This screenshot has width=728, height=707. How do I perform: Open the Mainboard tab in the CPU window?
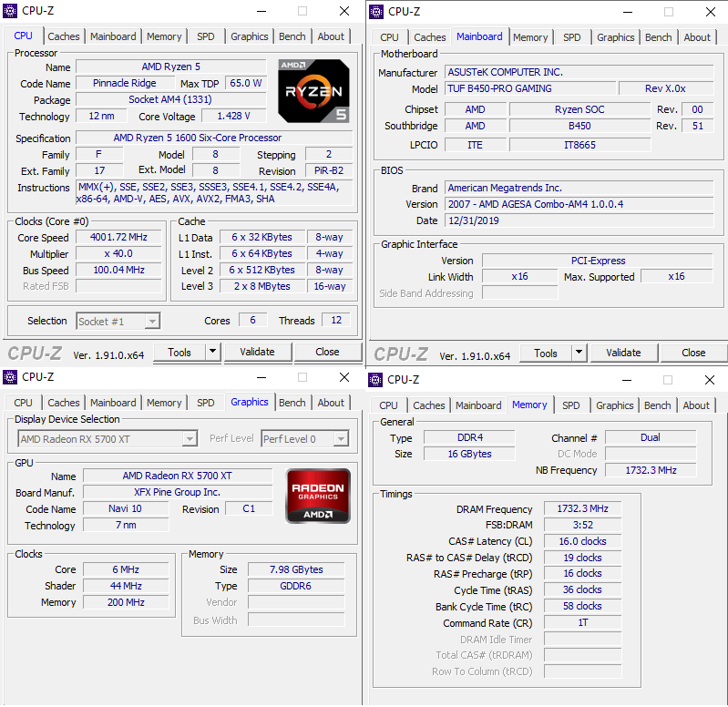113,36
